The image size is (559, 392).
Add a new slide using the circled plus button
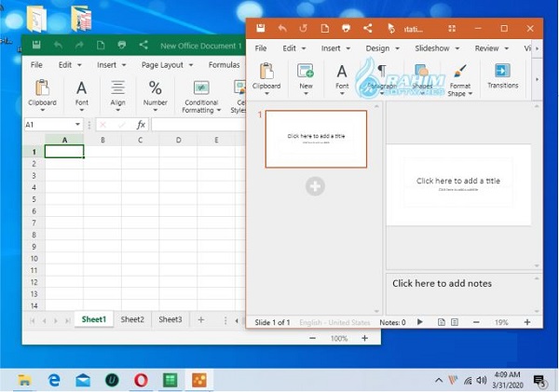[315, 186]
